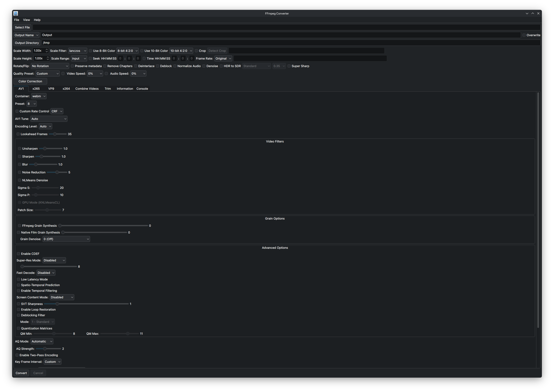Open the Preset 8 dropdown
554x392 pixels.
coord(32,104)
